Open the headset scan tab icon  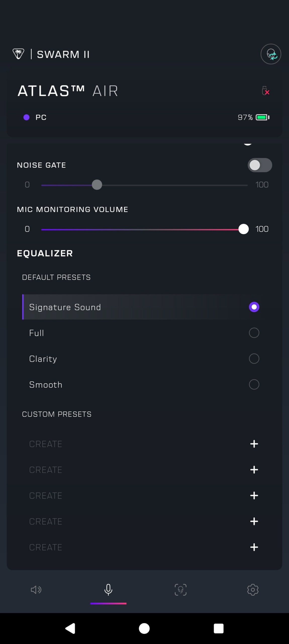180,590
